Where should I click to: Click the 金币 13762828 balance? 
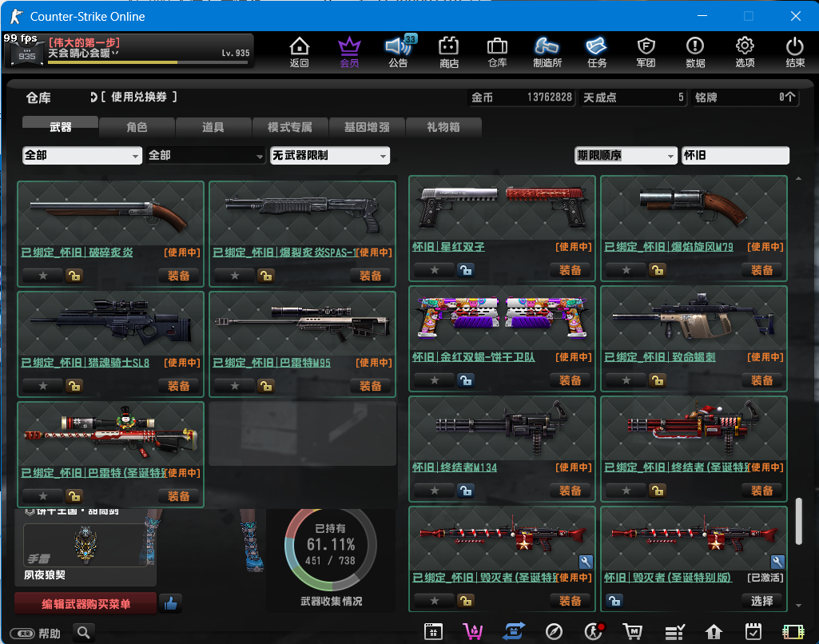click(521, 97)
